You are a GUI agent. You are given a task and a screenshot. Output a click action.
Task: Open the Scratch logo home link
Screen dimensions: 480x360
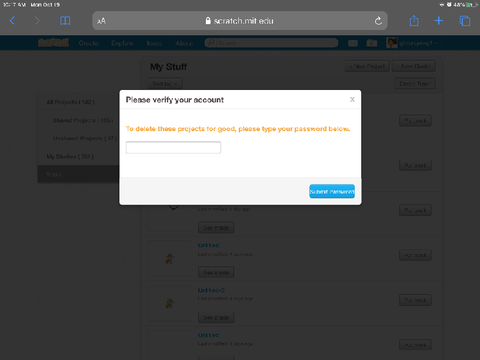(53, 43)
